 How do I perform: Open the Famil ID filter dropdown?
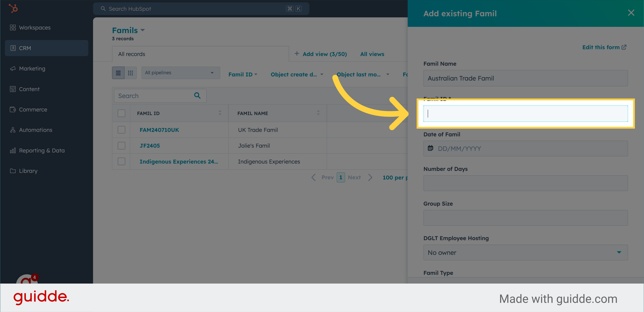click(x=242, y=75)
